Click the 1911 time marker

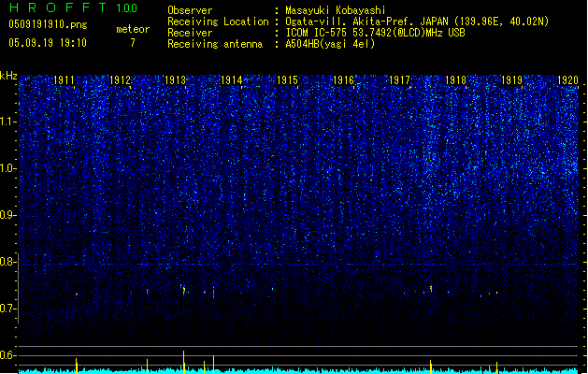click(x=64, y=80)
